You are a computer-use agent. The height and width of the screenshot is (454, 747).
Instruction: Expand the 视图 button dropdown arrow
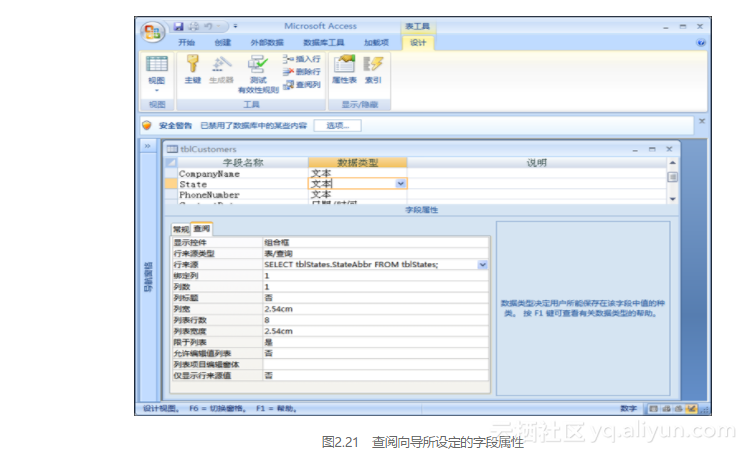coord(157,90)
